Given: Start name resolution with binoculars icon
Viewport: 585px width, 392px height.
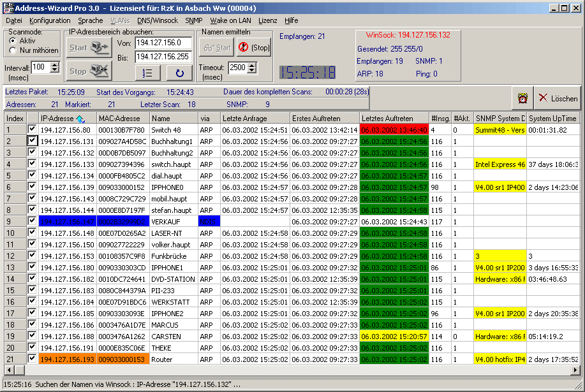Looking at the screenshot, I should (x=217, y=48).
